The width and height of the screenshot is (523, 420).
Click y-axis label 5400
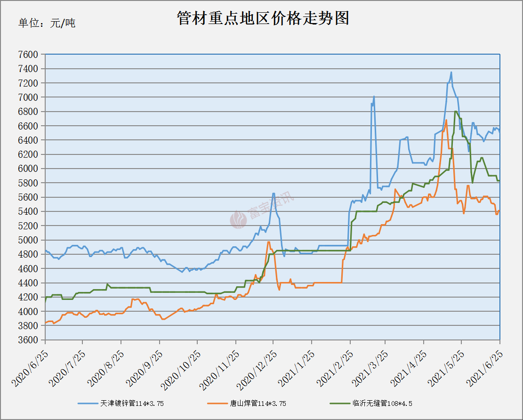(28, 211)
